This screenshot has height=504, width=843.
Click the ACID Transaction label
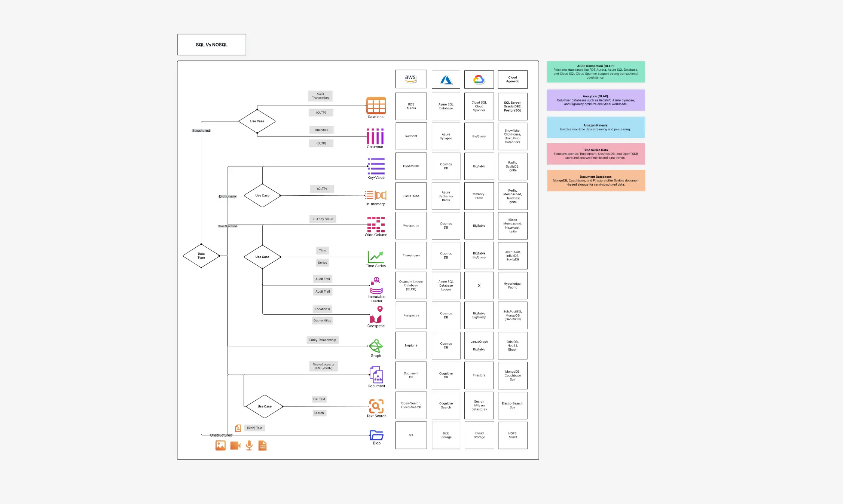click(320, 96)
